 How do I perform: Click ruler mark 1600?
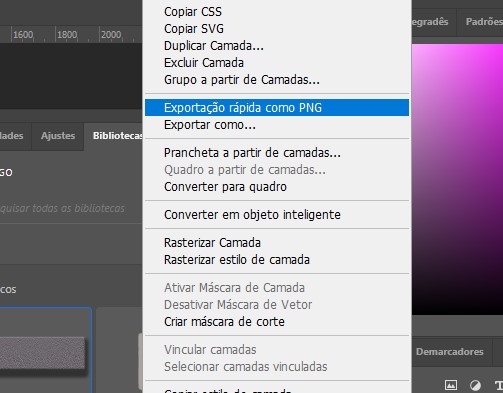point(23,35)
